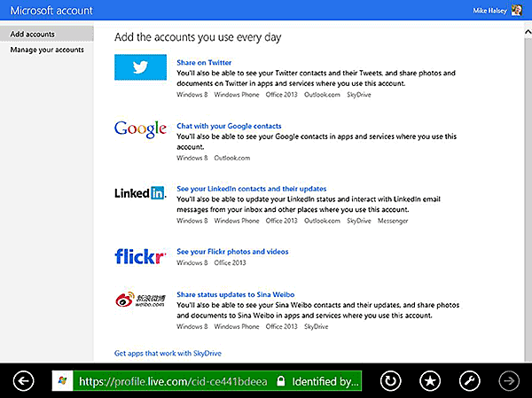Image resolution: width=532 pixels, height=398 pixels.
Task: Click Share status updates to Sina Weibo
Action: [236, 293]
